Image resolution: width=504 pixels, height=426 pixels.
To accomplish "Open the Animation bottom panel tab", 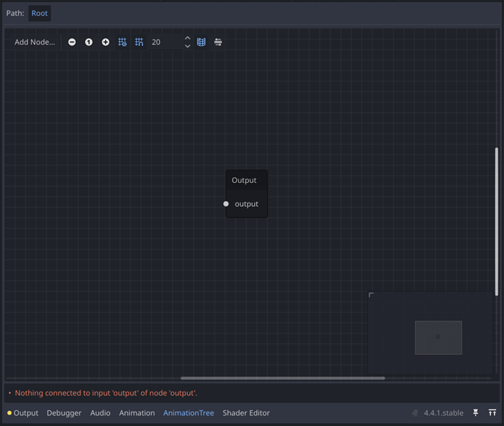I will (137, 413).
